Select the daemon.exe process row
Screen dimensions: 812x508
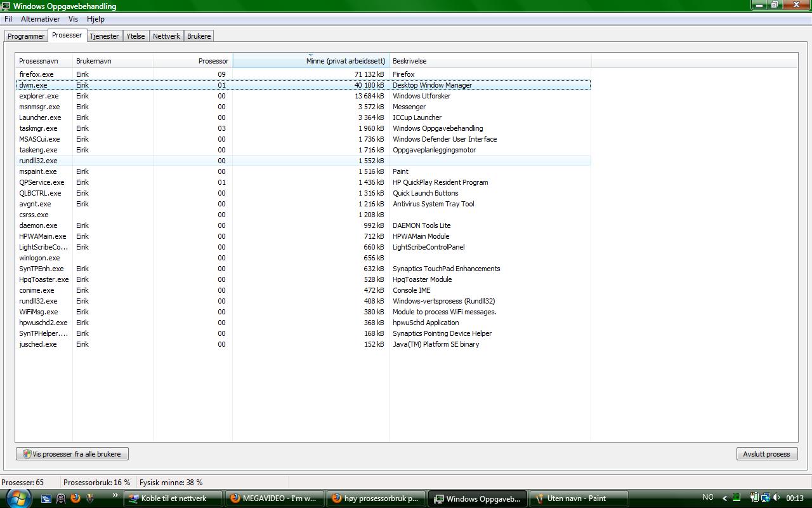[x=303, y=225]
